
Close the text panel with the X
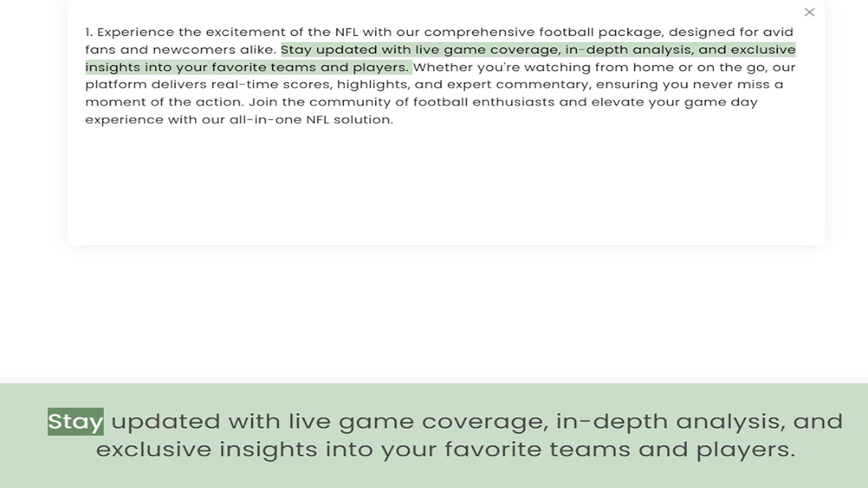tap(809, 12)
